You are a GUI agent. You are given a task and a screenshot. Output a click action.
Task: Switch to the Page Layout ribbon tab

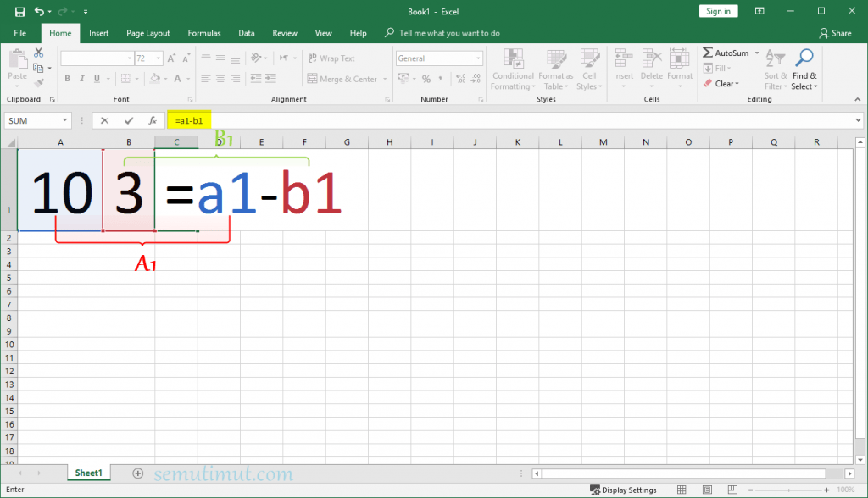[x=147, y=33]
